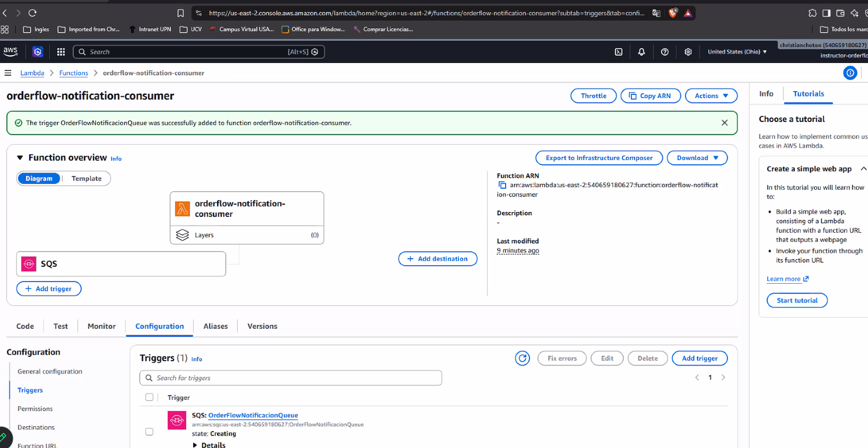Select Permissions in Configuration sidebar
The width and height of the screenshot is (868, 448).
(x=35, y=408)
